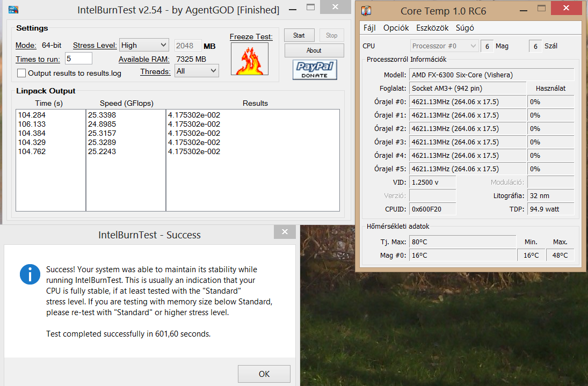Open the Súgó menu in Core Temp
This screenshot has width=588, height=386.
[465, 28]
